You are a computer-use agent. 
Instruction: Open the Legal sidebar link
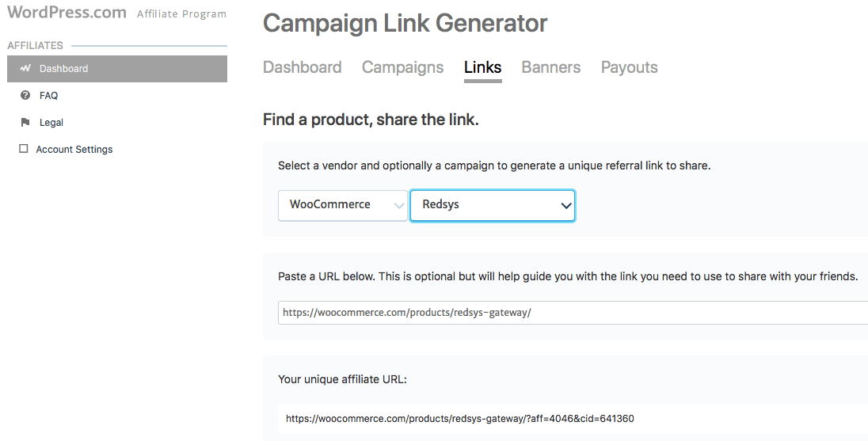[51, 123]
